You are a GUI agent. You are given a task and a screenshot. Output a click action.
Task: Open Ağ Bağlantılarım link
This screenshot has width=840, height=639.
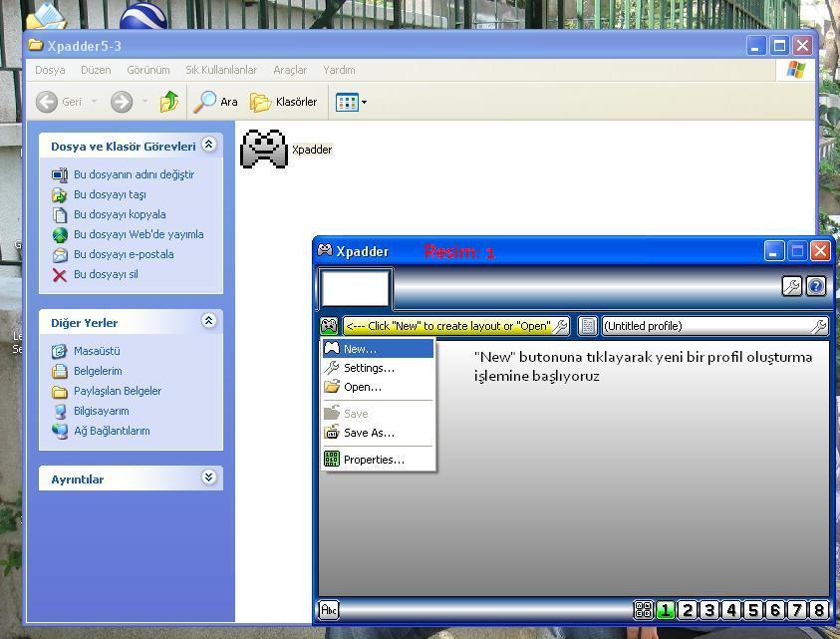point(101,431)
